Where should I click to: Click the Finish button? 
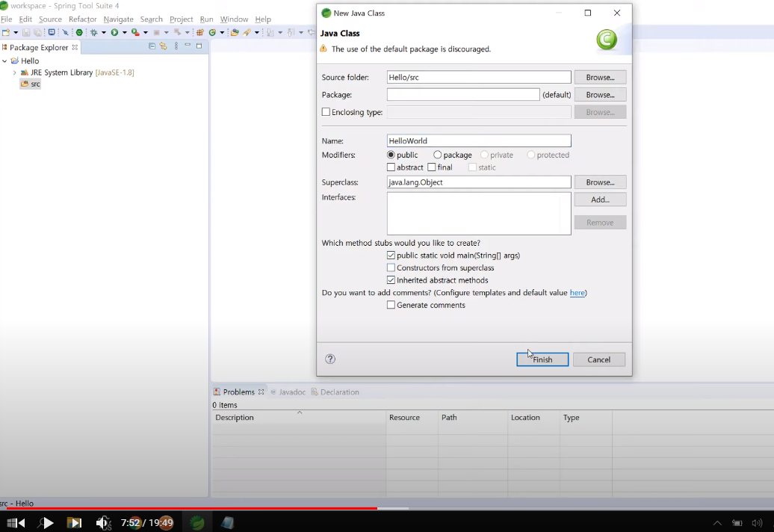(542, 359)
